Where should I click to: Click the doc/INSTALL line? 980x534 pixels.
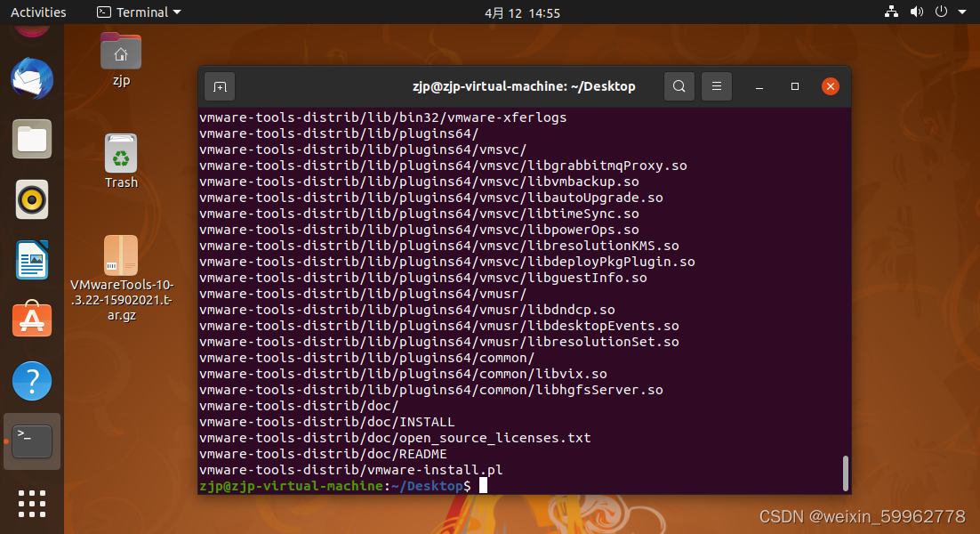327,422
